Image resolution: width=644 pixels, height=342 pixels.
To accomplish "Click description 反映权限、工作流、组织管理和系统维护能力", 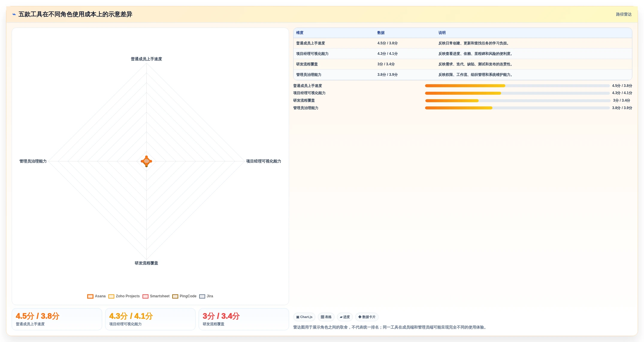I will coord(476,75).
